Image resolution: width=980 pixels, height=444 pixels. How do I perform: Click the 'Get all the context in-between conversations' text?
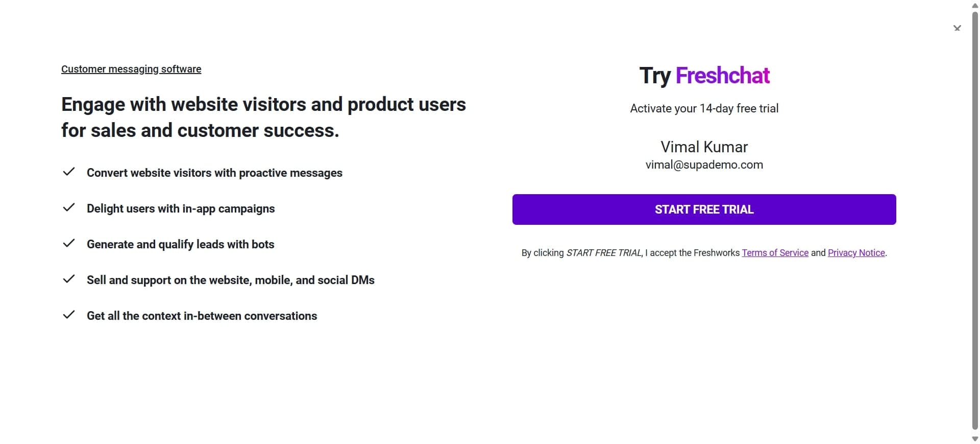click(202, 316)
